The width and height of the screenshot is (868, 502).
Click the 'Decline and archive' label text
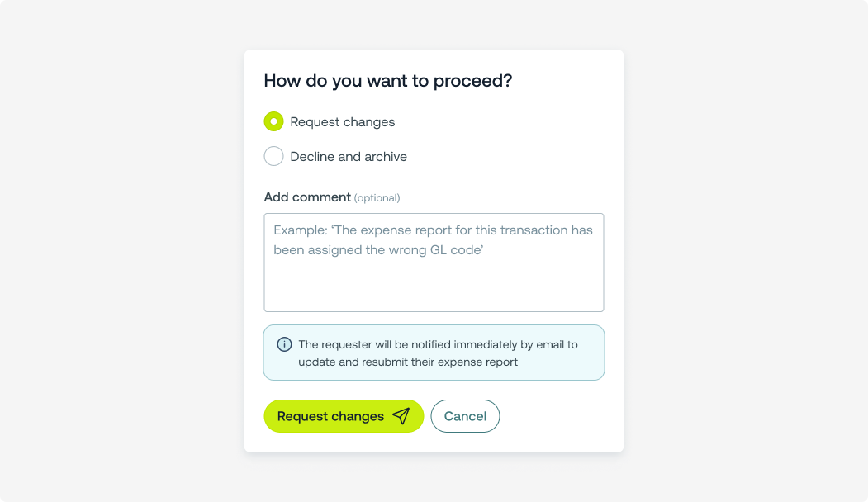[349, 157]
